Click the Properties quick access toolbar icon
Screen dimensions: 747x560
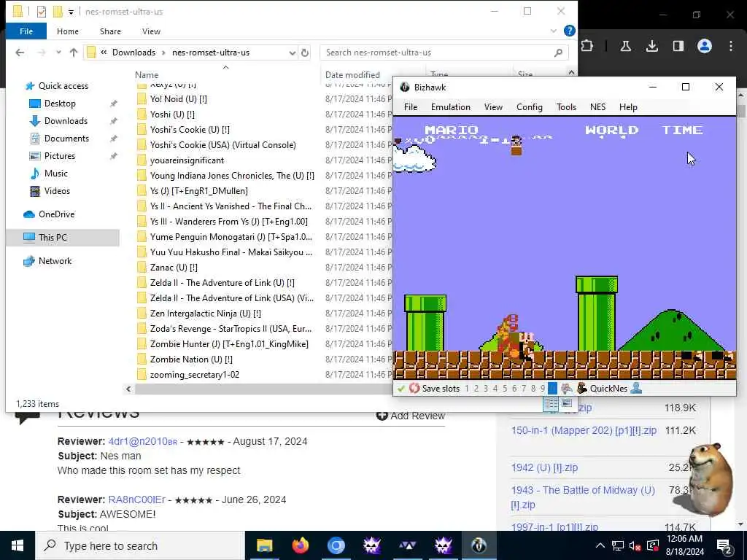point(42,12)
